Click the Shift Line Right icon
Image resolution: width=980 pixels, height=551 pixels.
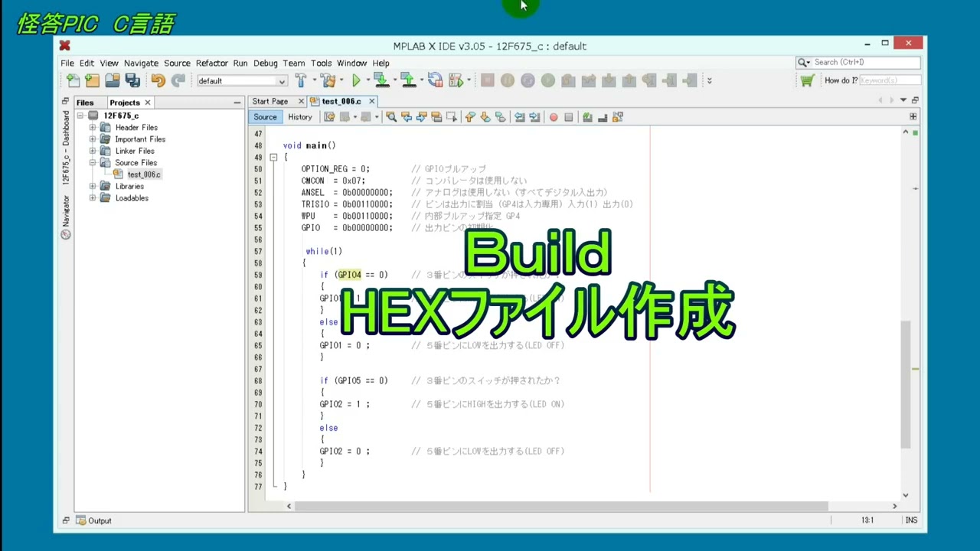(x=534, y=117)
